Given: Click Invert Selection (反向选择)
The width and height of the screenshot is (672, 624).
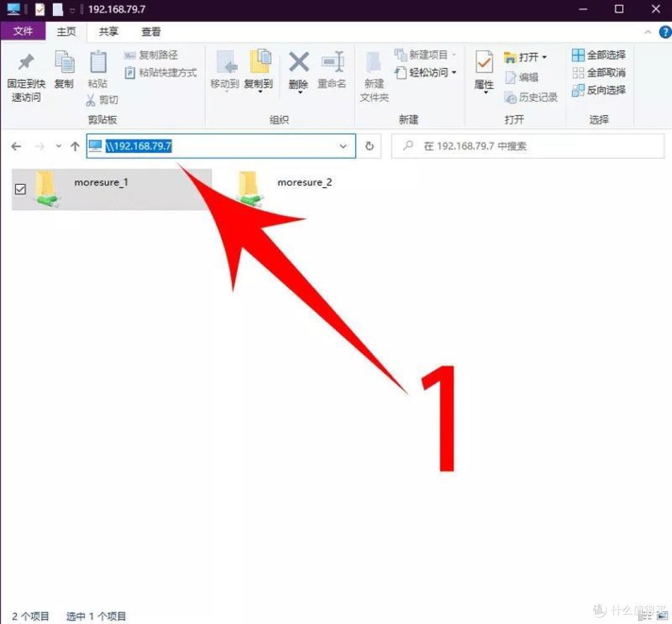Looking at the screenshot, I should tap(599, 90).
